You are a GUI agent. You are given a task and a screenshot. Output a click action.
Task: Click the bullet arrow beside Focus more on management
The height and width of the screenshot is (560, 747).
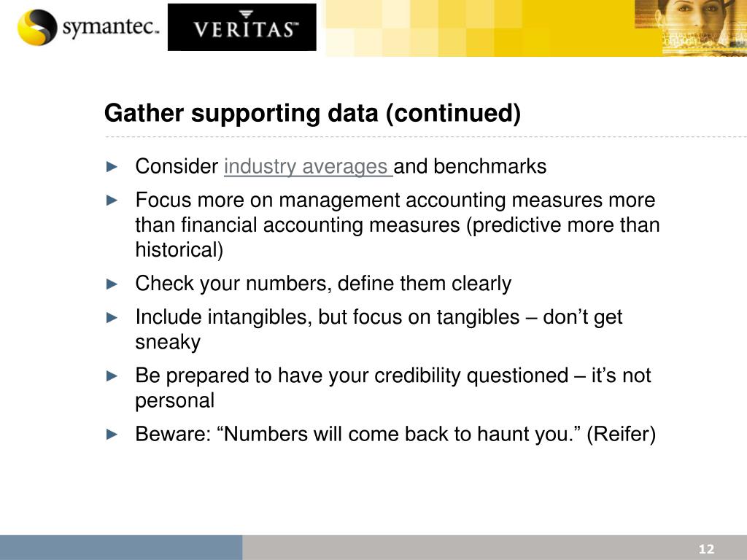point(112,201)
